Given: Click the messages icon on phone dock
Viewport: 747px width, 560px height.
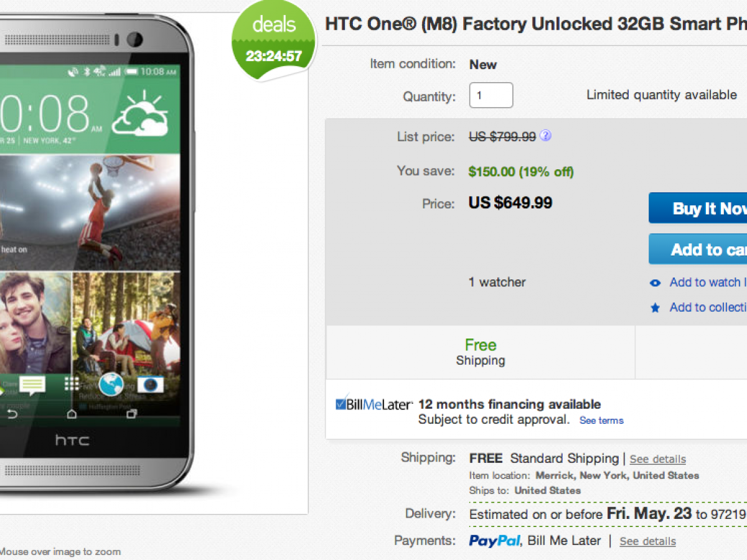Looking at the screenshot, I should [32, 385].
